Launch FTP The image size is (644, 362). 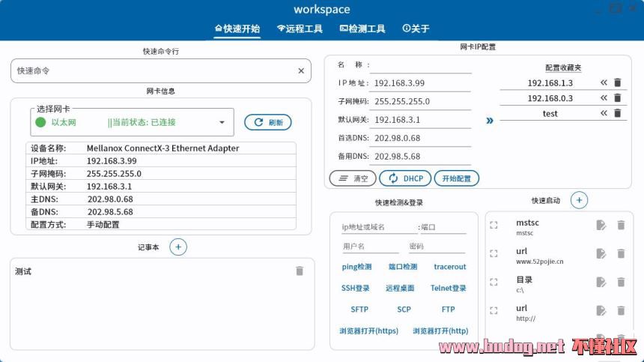click(448, 310)
